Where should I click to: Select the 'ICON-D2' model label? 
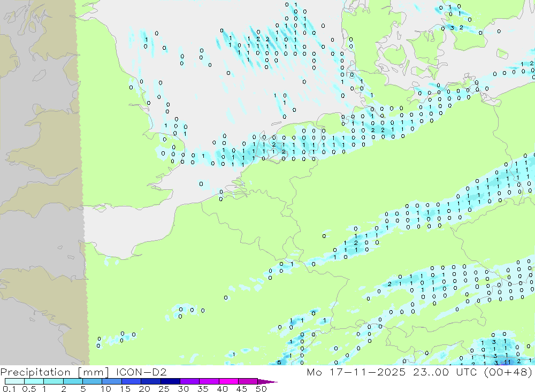click(141, 372)
